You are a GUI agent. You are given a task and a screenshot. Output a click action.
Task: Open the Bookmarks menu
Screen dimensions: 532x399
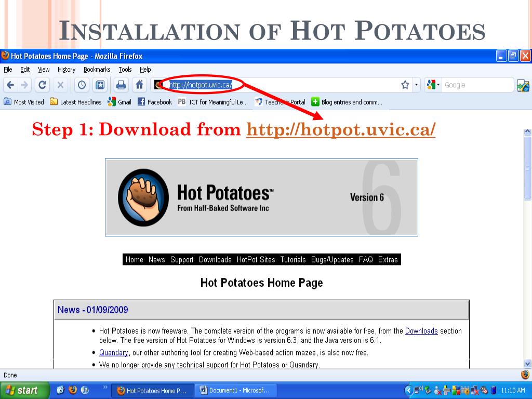click(x=97, y=70)
